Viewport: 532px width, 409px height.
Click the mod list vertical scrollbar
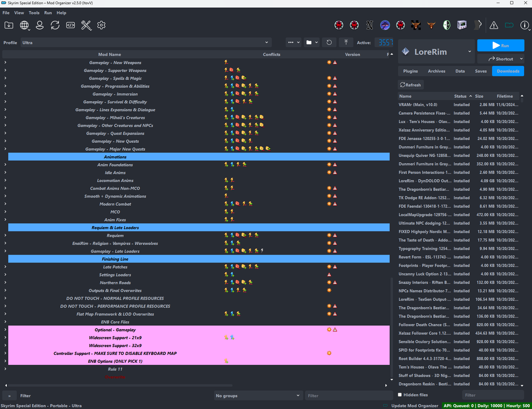pyautogui.click(x=392, y=327)
